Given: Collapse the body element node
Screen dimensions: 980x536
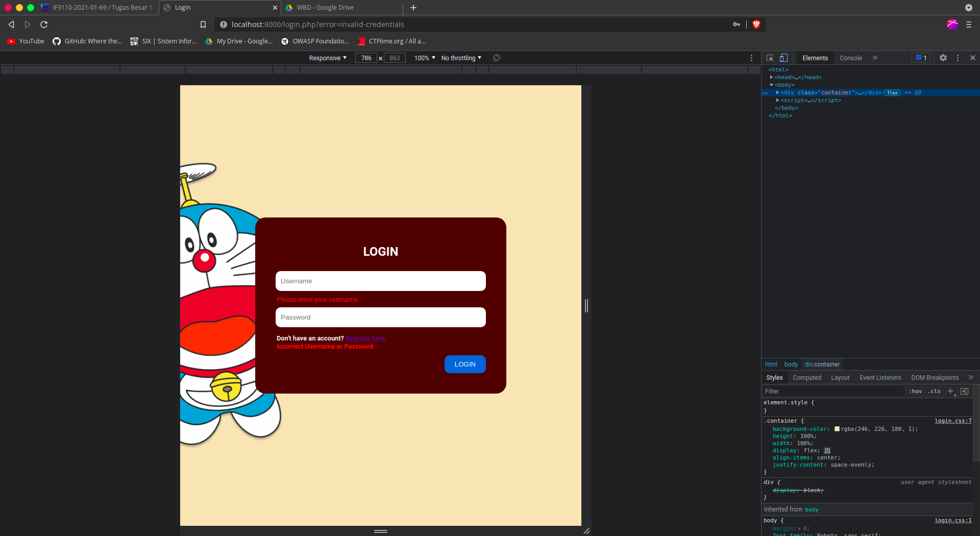Looking at the screenshot, I should 771,85.
